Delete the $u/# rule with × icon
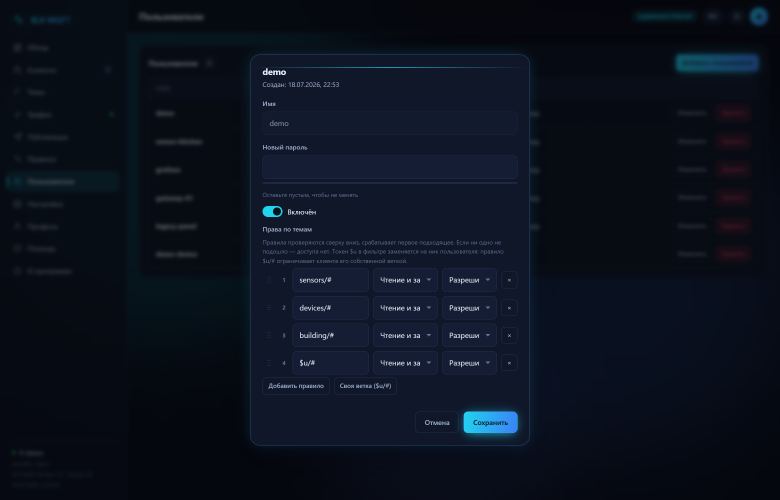This screenshot has height=500, width=780. [509, 363]
